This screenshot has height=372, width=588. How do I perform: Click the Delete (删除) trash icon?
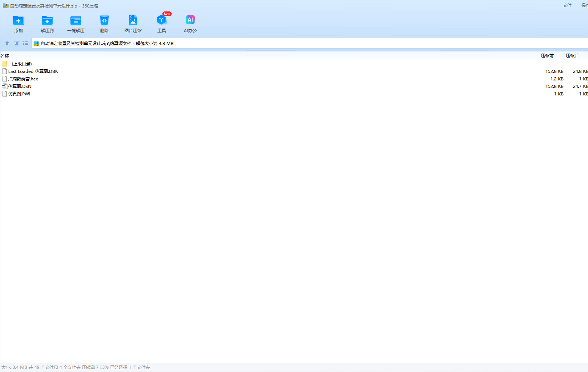[x=104, y=21]
